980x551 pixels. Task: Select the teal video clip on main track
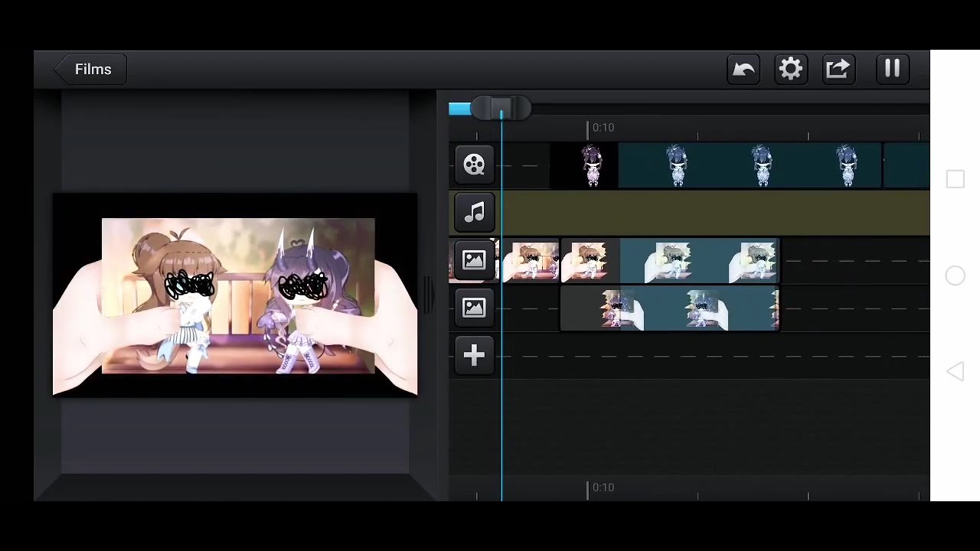coord(750,165)
